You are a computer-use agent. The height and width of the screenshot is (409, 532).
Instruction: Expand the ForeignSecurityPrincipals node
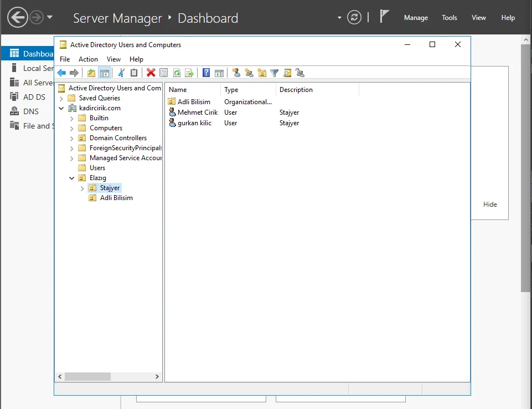click(x=71, y=149)
